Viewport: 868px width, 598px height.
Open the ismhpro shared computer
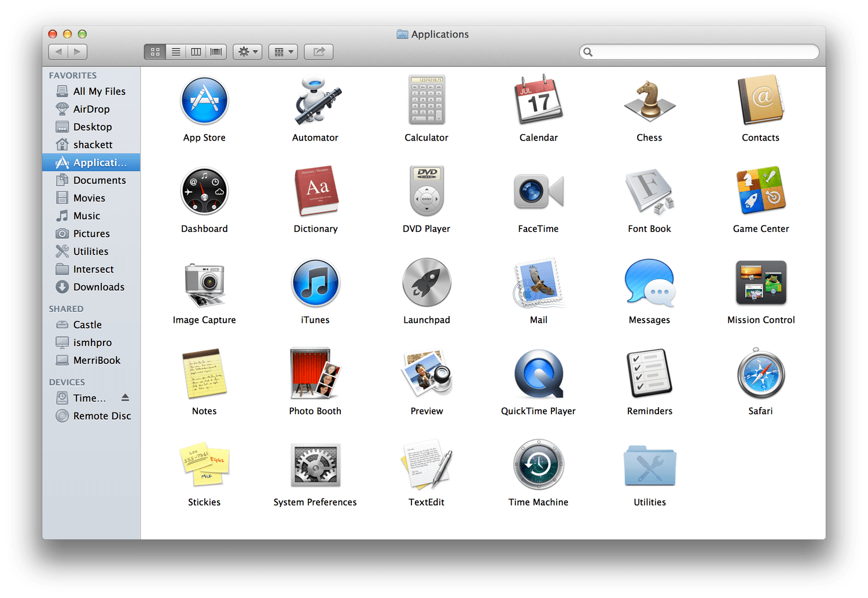click(x=91, y=342)
